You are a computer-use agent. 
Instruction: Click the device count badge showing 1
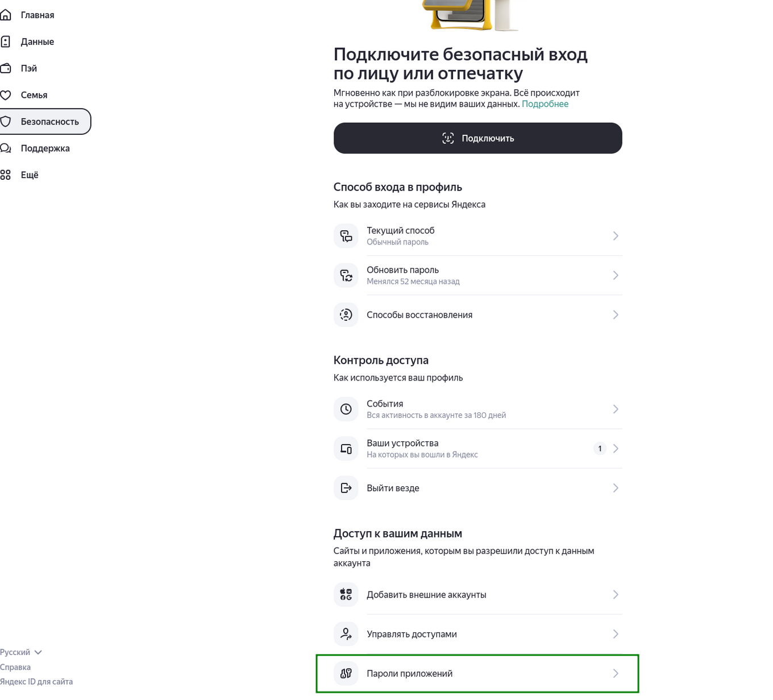click(x=600, y=449)
